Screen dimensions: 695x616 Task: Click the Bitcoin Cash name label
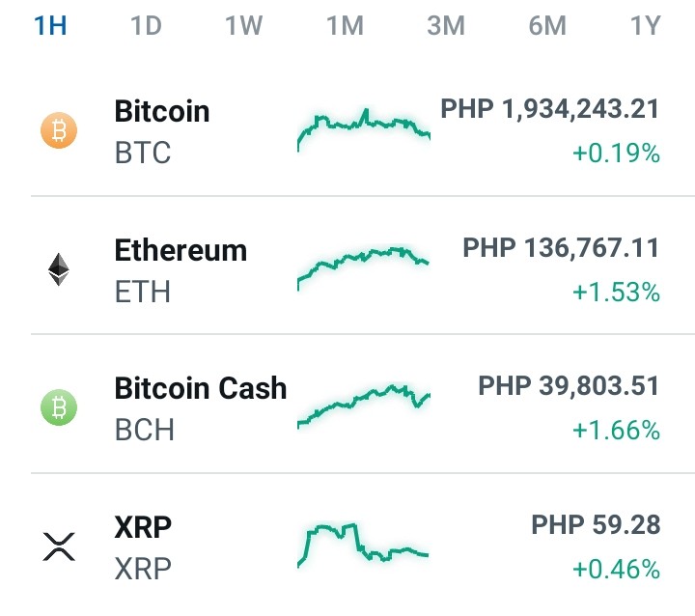[201, 388]
